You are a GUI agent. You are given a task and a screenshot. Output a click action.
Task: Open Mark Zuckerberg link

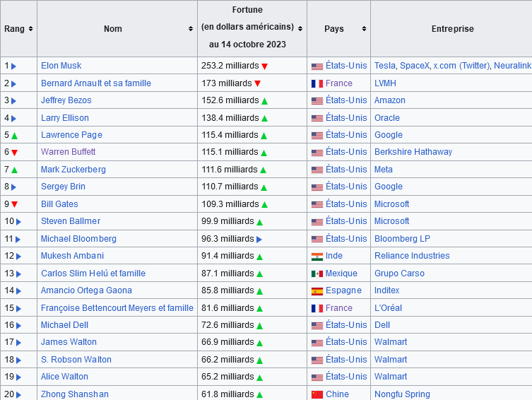[73, 170]
